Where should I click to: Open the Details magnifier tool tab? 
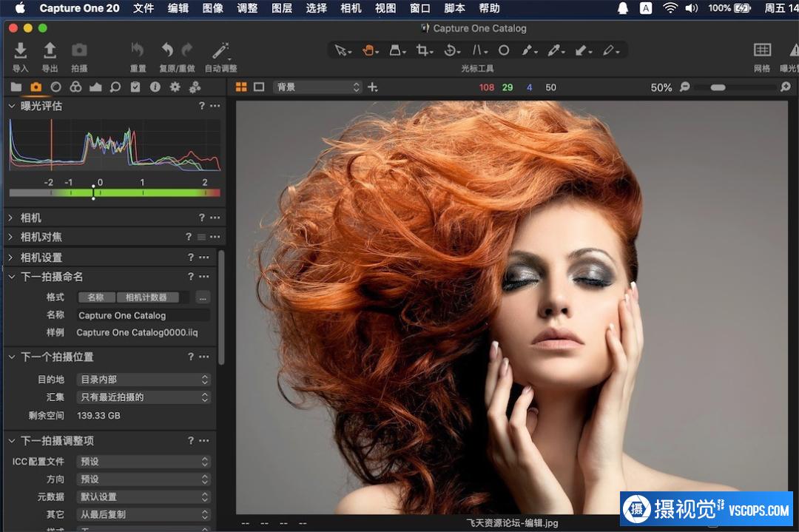[x=115, y=87]
